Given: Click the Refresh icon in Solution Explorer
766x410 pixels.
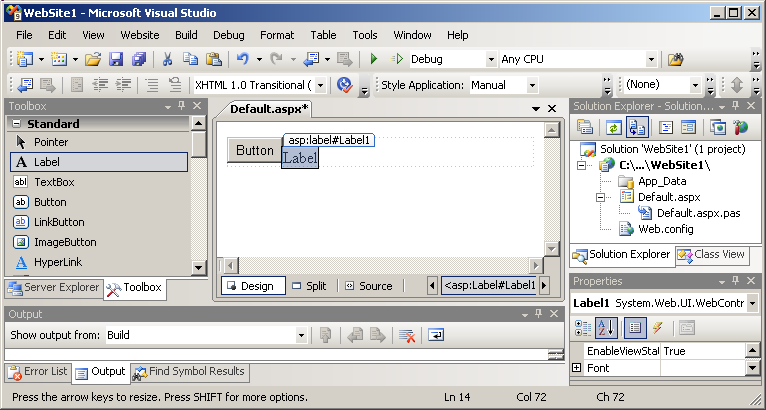Looking at the screenshot, I should [x=612, y=127].
